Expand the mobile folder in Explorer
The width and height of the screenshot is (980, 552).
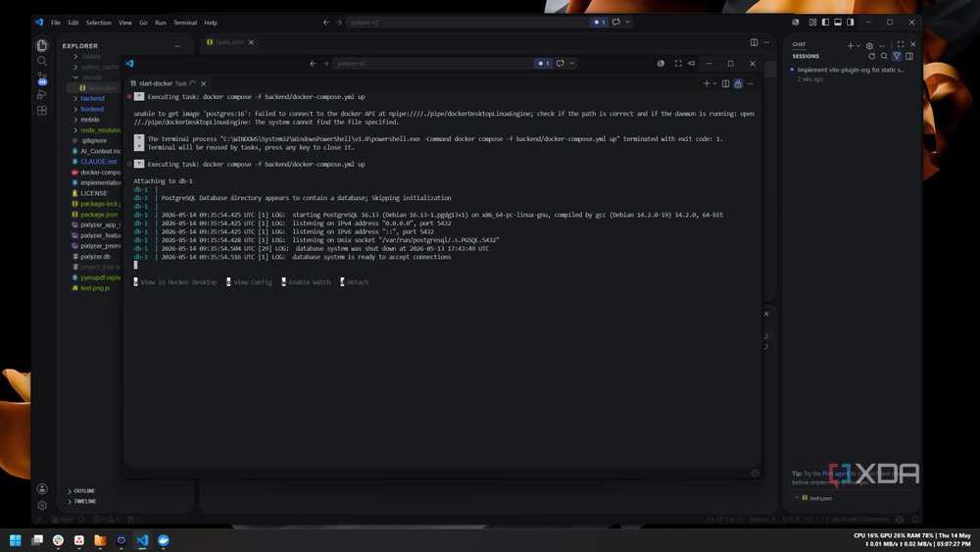[90, 120]
